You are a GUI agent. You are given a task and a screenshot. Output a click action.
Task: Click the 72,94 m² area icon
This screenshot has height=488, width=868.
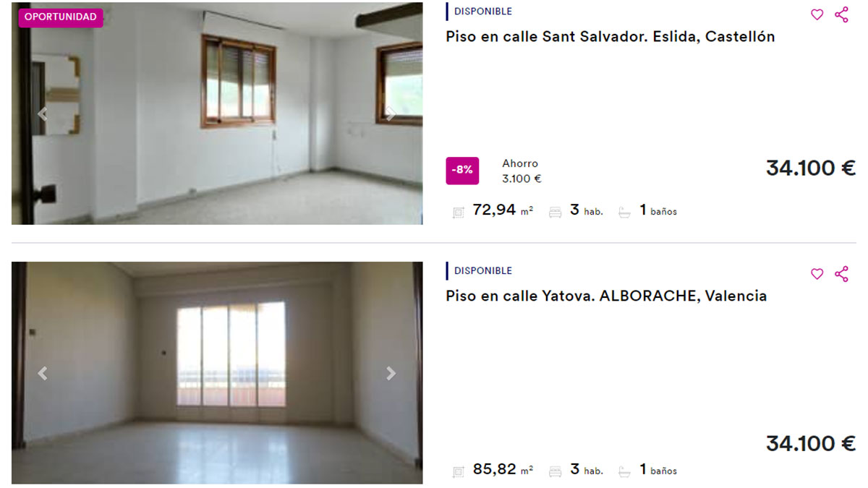(x=458, y=213)
